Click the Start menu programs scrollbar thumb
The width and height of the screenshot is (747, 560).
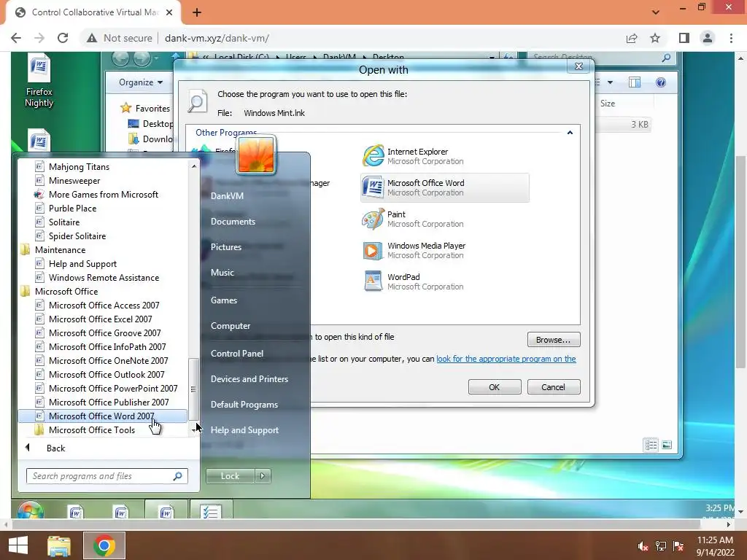click(x=193, y=389)
